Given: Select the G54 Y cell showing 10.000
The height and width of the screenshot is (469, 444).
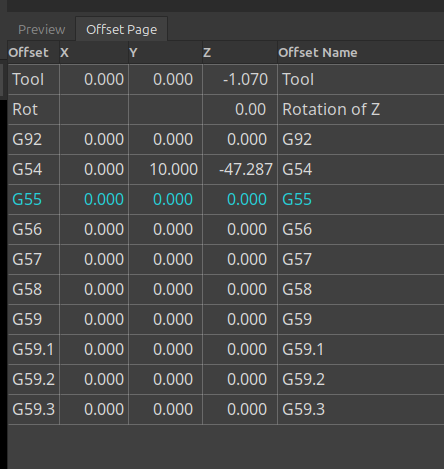Looking at the screenshot, I should point(166,169).
